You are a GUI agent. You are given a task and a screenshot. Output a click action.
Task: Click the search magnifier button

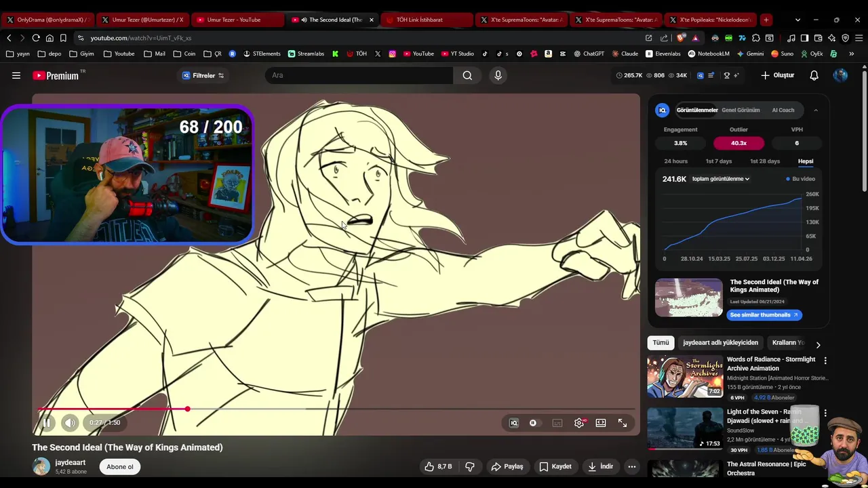[467, 75]
